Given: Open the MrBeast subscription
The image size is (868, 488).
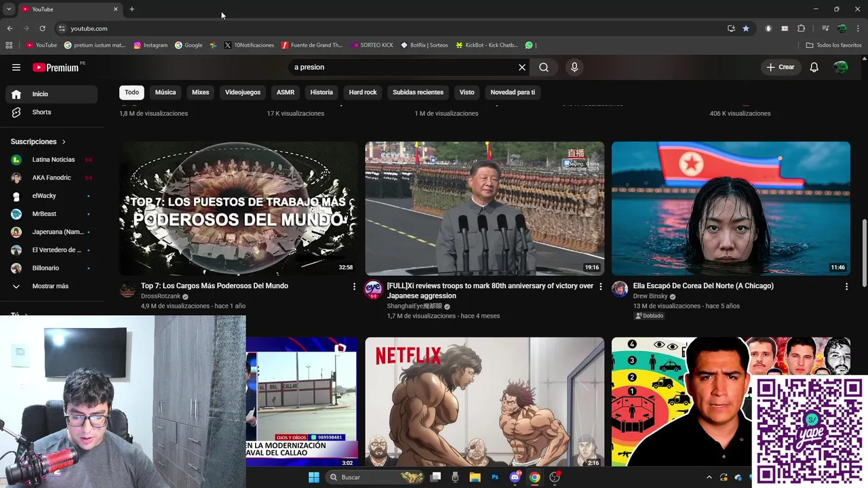Looking at the screenshot, I should pyautogui.click(x=53, y=213).
